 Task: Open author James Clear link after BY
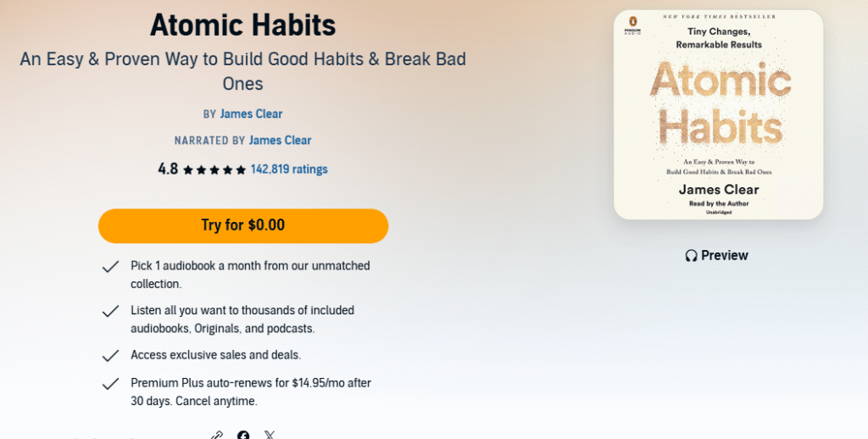251,114
